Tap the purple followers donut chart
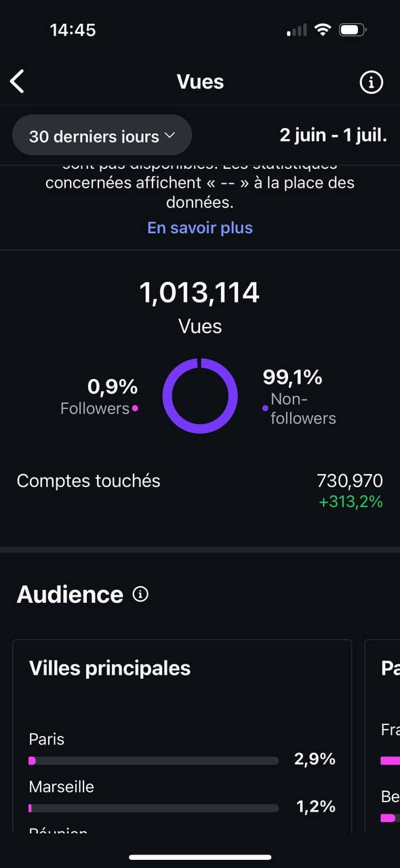The height and width of the screenshot is (868, 400). tap(200, 396)
